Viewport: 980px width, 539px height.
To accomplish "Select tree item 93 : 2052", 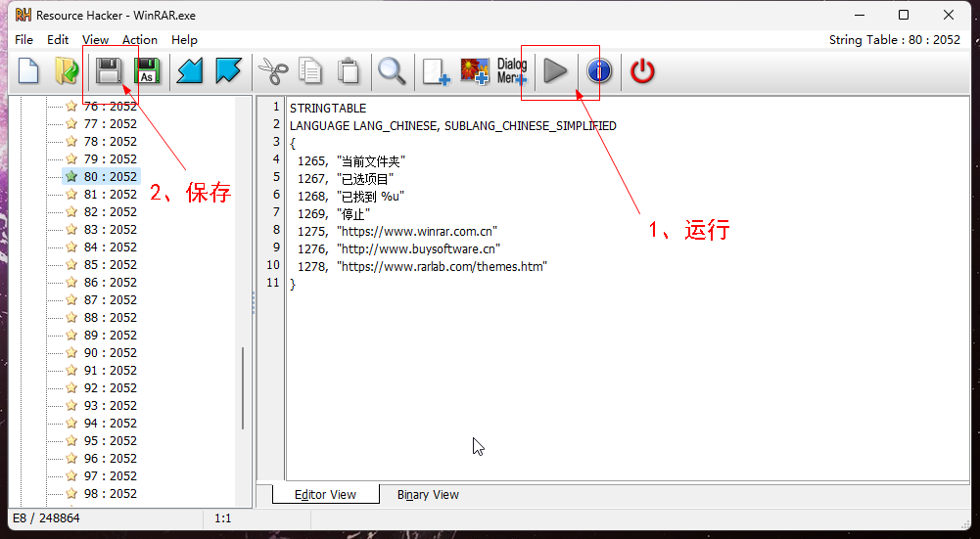I will 111,405.
